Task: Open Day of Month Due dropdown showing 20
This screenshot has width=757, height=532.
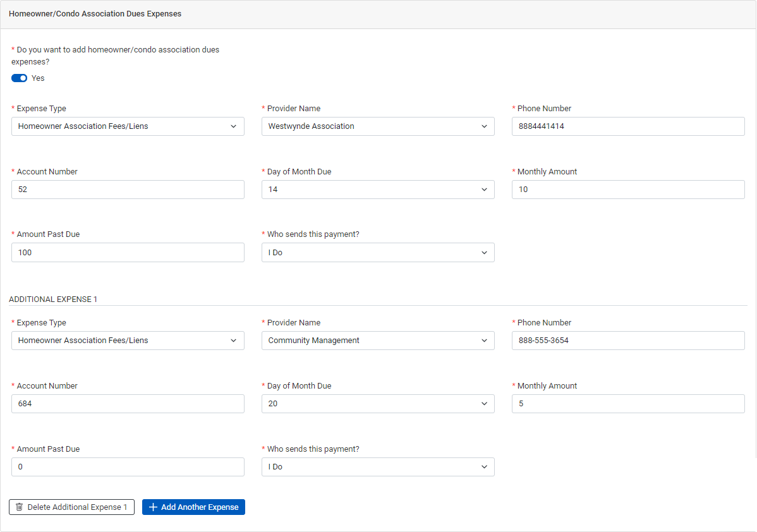Action: coord(378,404)
